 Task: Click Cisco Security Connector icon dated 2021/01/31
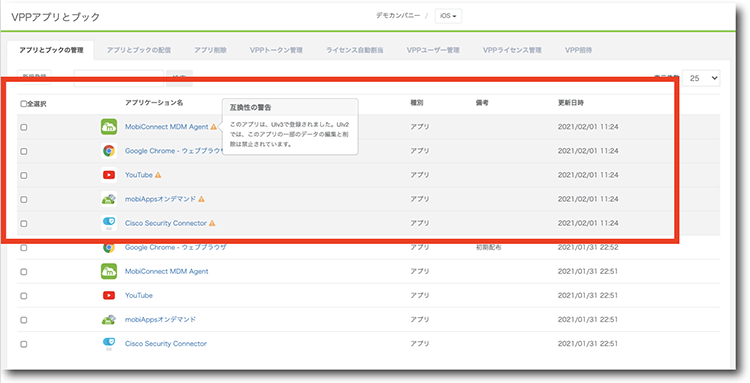coord(109,344)
